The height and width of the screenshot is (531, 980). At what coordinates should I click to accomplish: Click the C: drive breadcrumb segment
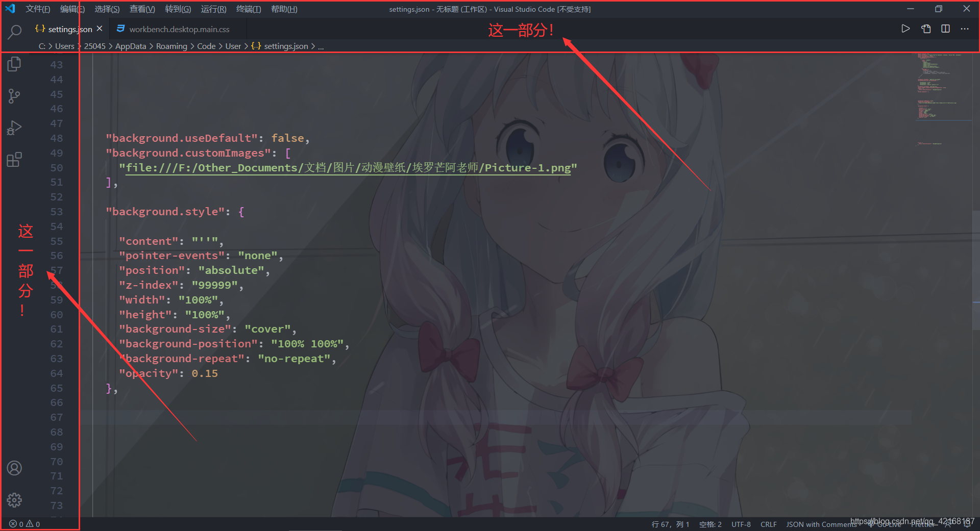(42, 46)
